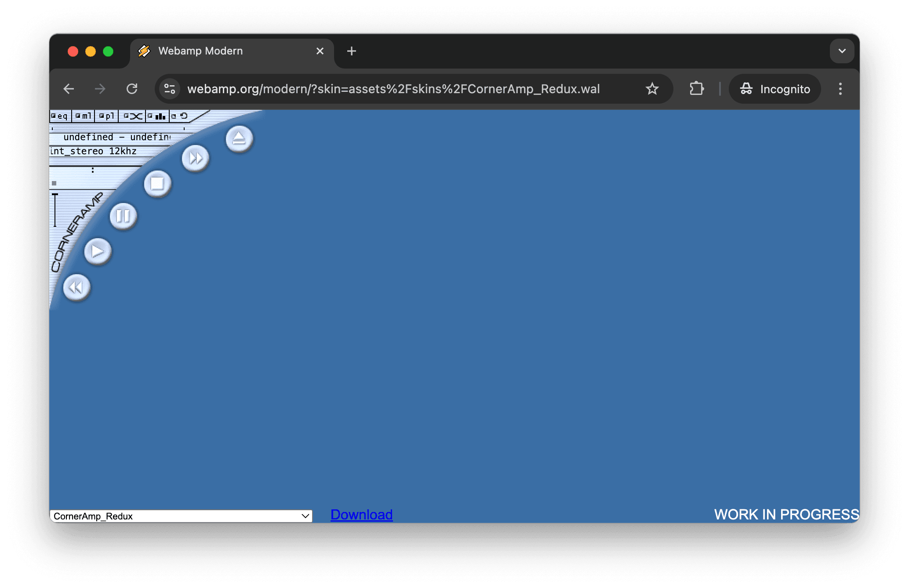Screen dimensions: 909x588
Task: Enable shuffle using the crossed-arrows toggle
Action: 136,116
